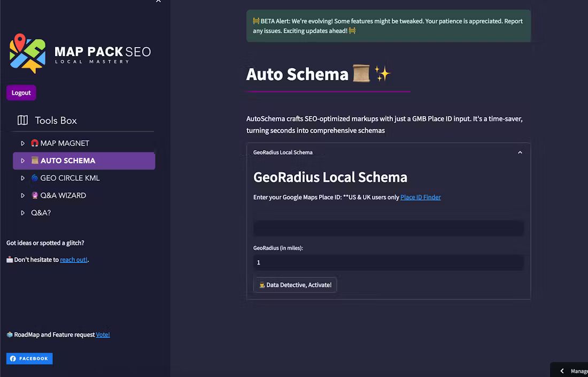Collapse the GeoRadius Local Schema panel
This screenshot has width=588, height=377.
(520, 152)
